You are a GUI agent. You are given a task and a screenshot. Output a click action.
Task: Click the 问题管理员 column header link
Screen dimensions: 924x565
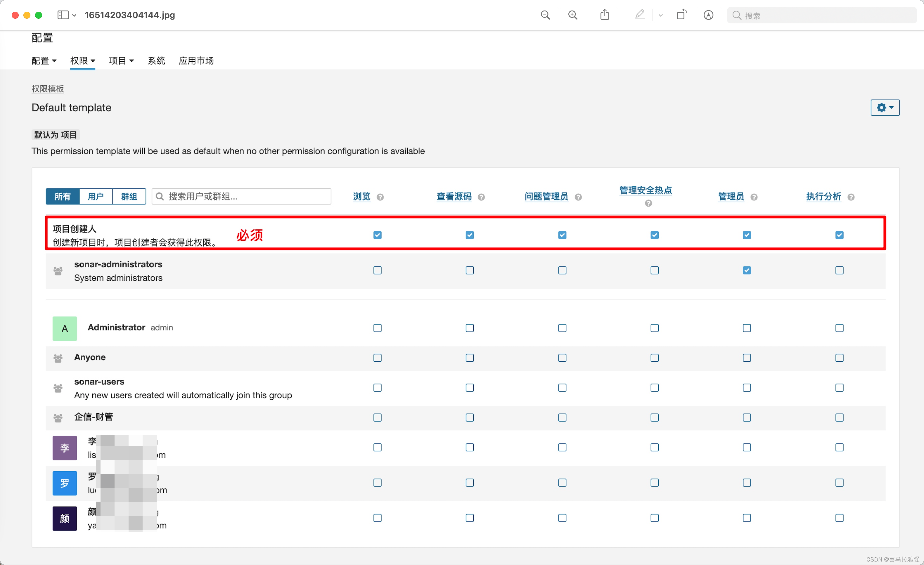[x=546, y=196]
